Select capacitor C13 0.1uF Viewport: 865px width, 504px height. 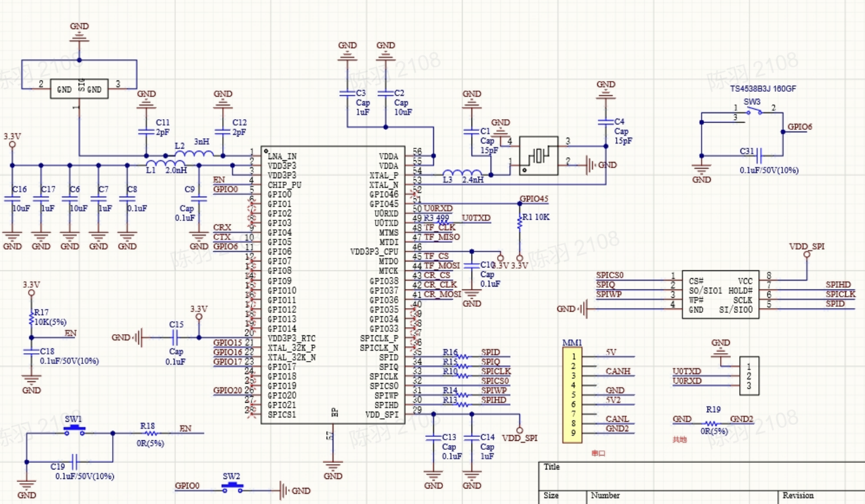433,438
